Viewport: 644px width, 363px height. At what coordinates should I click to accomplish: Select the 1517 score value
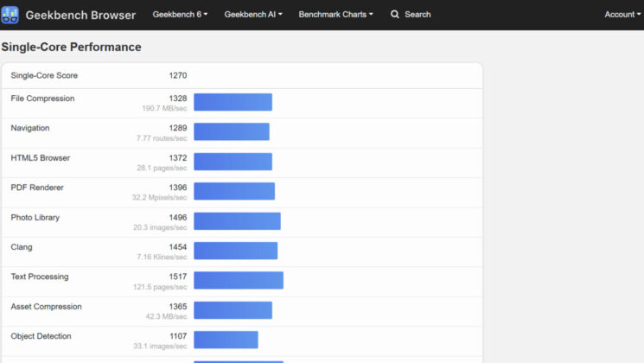[x=178, y=277]
